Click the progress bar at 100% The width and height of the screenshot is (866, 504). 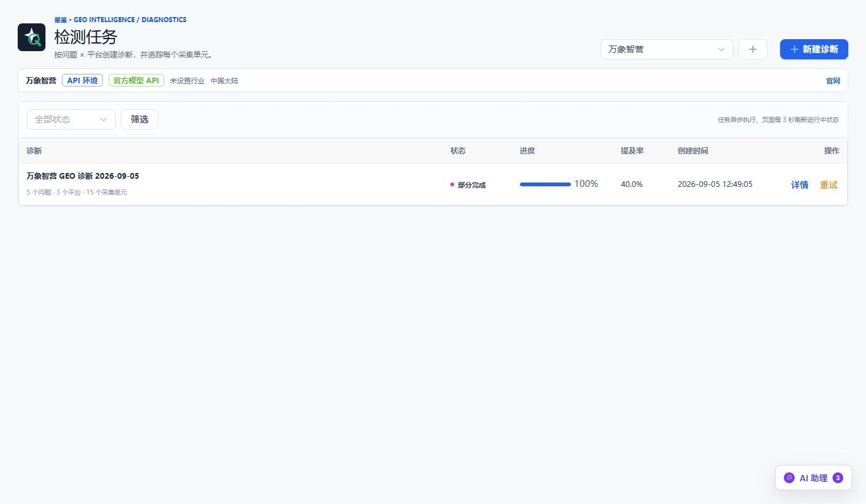coord(545,184)
